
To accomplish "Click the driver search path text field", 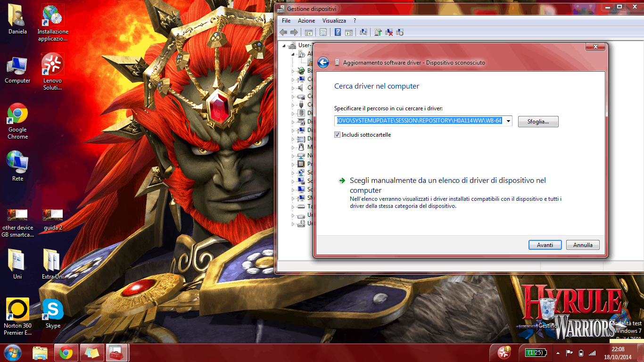I will pyautogui.click(x=419, y=121).
